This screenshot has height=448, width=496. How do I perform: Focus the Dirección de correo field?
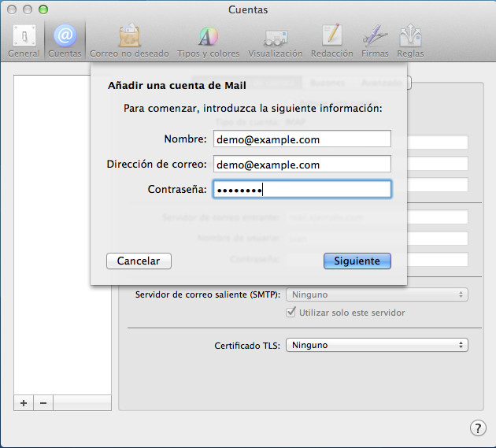[x=302, y=165]
